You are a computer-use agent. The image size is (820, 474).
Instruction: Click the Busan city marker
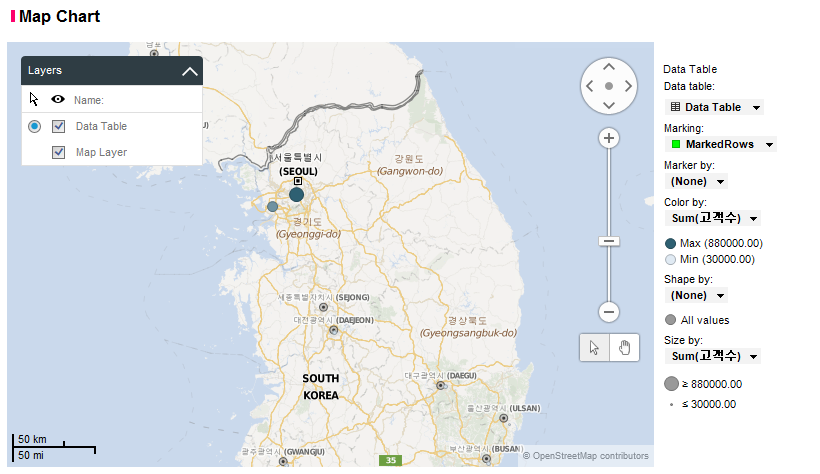pos(486,459)
